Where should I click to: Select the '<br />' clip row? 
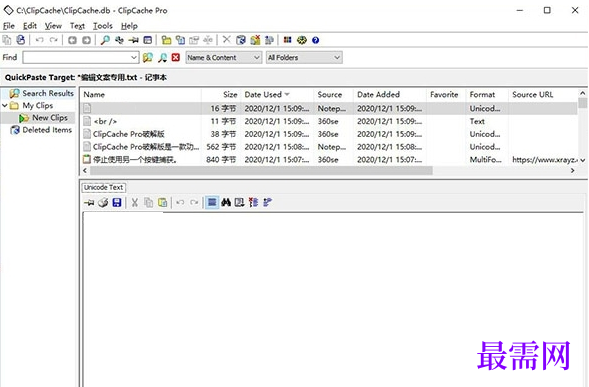329,121
